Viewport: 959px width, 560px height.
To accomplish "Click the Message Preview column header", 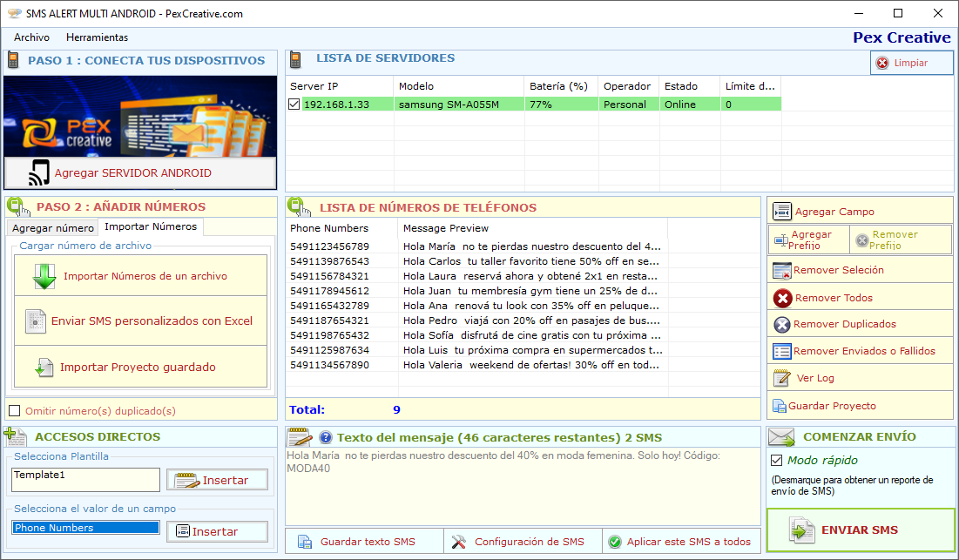I will pos(533,228).
